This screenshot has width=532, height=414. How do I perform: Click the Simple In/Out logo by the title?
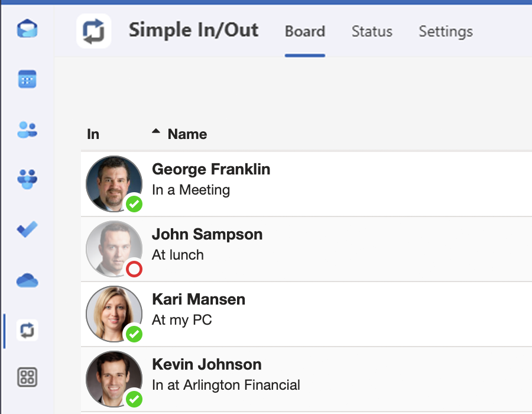pos(93,31)
